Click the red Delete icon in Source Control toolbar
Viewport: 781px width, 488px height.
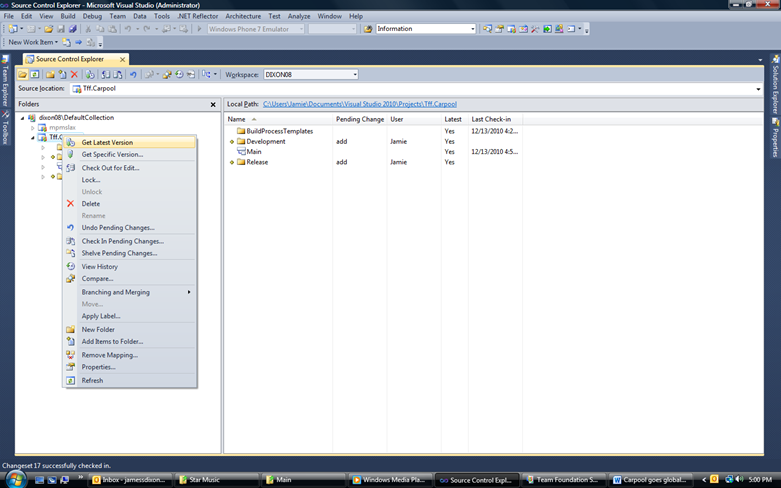coord(74,75)
